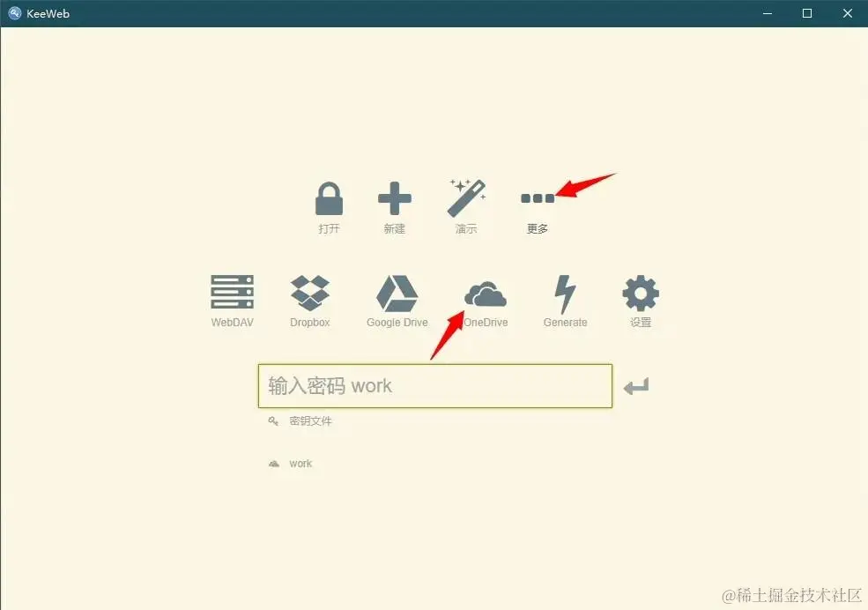Click the Open lock icon

pyautogui.click(x=329, y=198)
